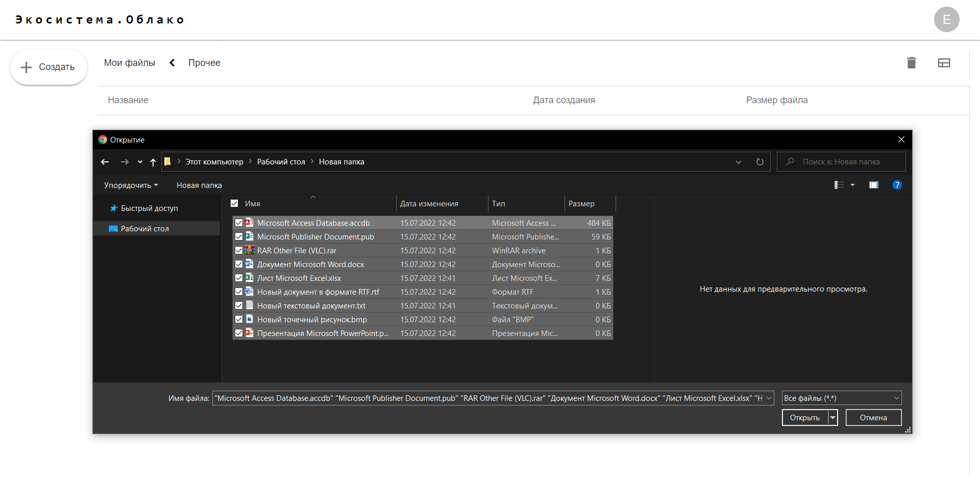Uncheck Документ Microsoft Word.docx checkbox
Screen dimensions: 980x478
click(238, 264)
